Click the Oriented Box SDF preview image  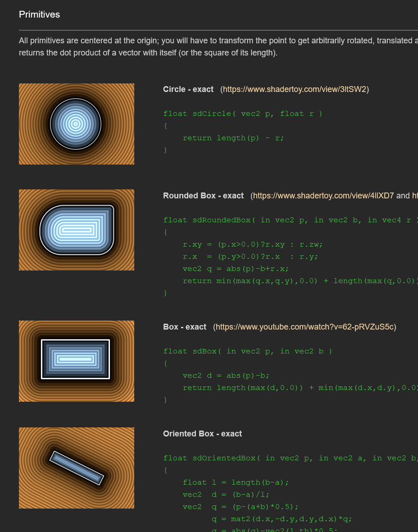click(x=77, y=468)
